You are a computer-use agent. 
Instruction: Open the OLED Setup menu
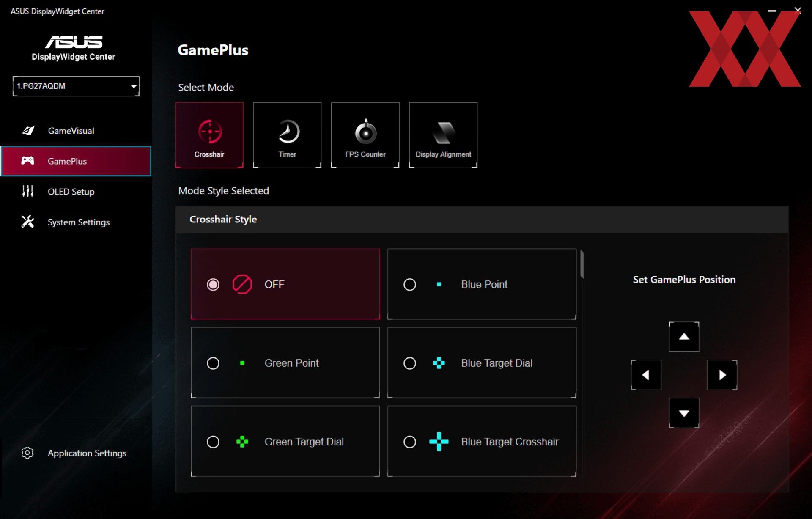pyautogui.click(x=76, y=191)
